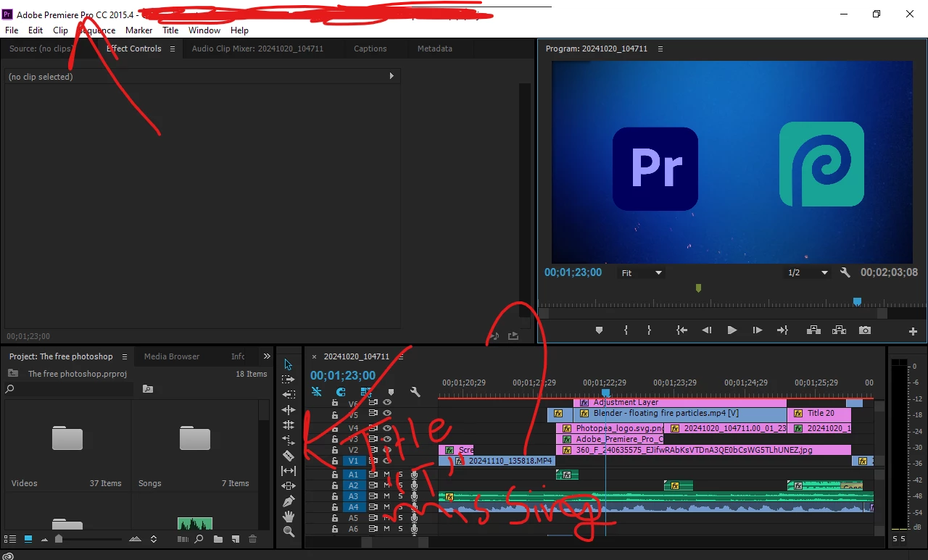Open Sort Icons menu in Project panel
928x560 pixels.
tap(153, 539)
